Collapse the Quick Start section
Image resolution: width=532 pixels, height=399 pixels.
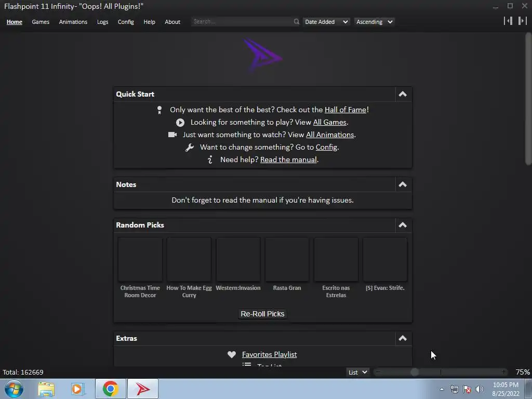pyautogui.click(x=403, y=94)
